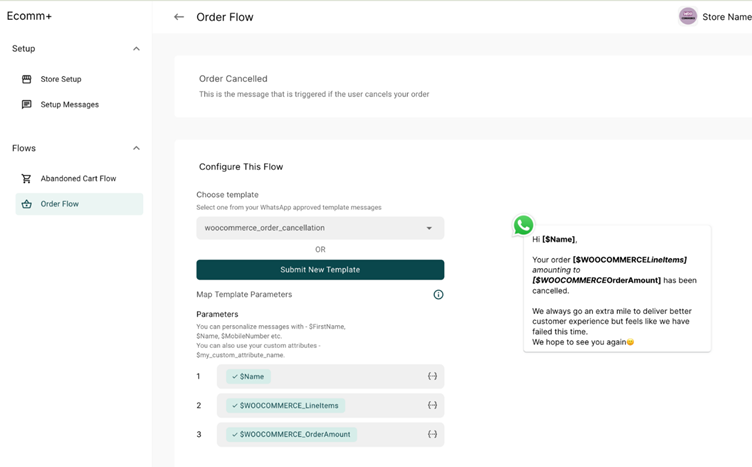Click the Choose template label
Viewport: 752px width, 467px height.
(227, 195)
